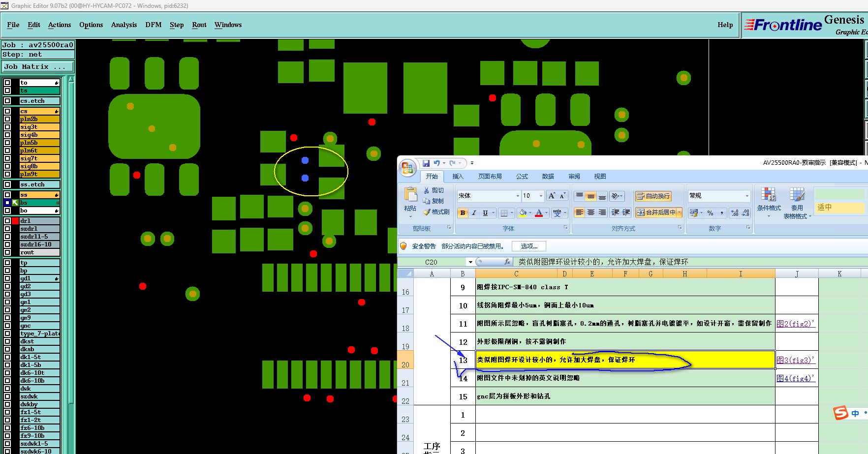Open the font name dropdown

click(518, 196)
